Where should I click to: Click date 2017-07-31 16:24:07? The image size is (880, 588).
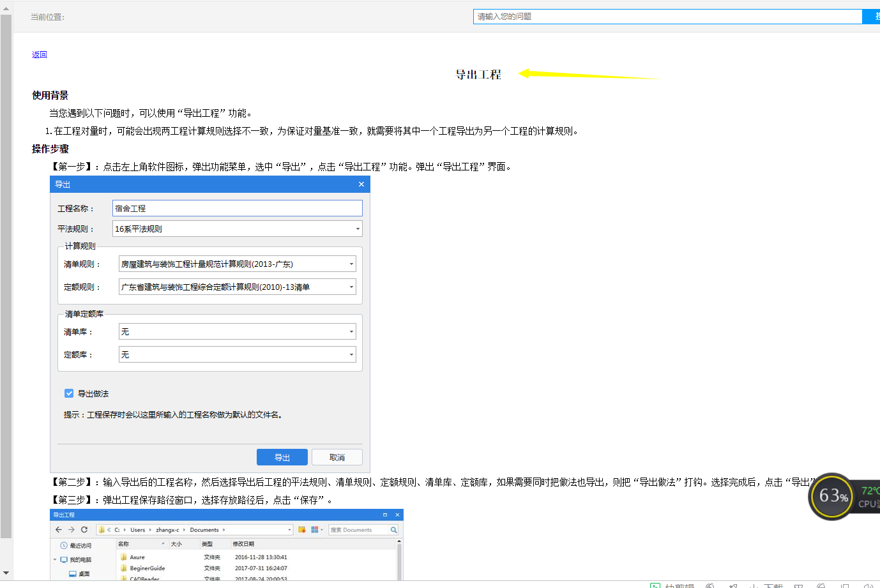(x=261, y=568)
